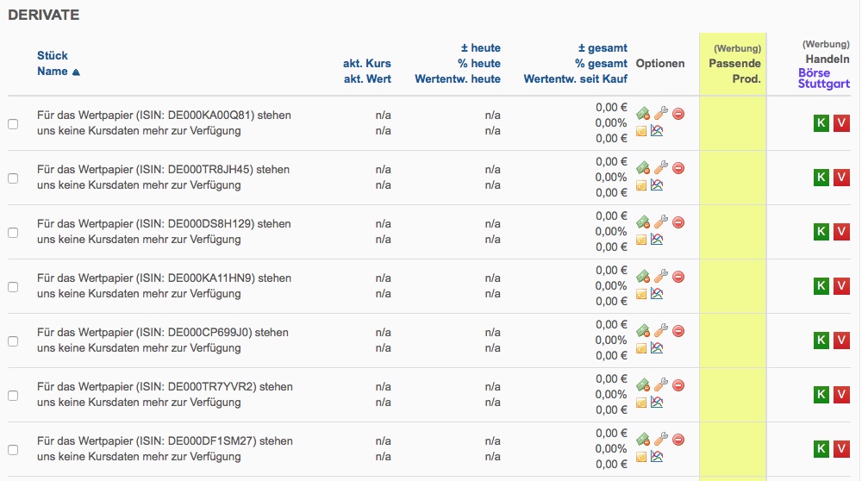Image resolution: width=868 pixels, height=481 pixels.
Task: Tick the checkbox for ISIN DE000DF1SM27
Action: point(13,449)
